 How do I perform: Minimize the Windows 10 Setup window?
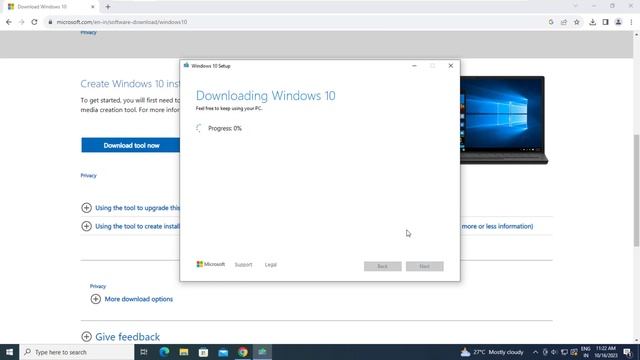tap(414, 66)
